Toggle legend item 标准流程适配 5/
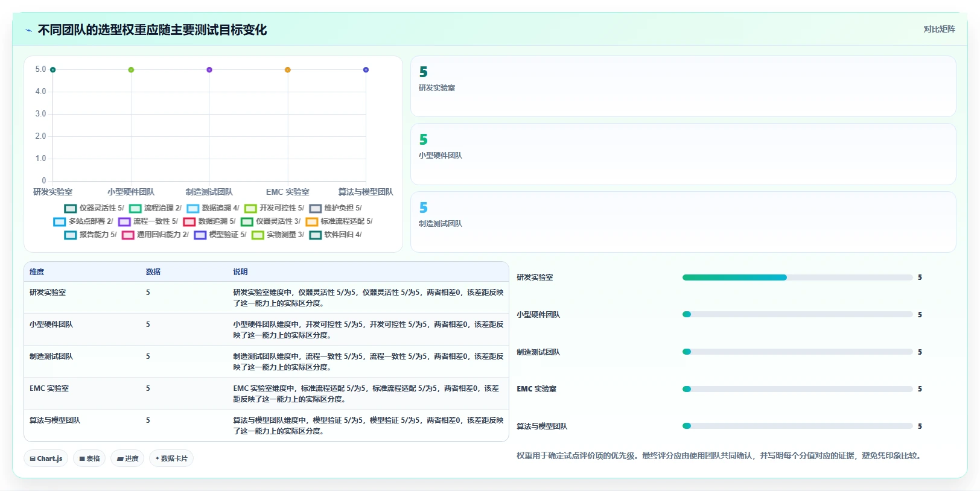The image size is (980, 491). [339, 221]
